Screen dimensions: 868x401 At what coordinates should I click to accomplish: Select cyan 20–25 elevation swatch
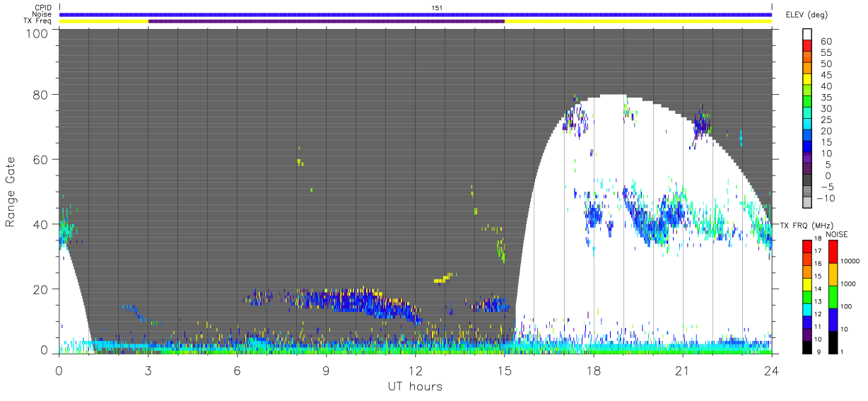click(807, 124)
